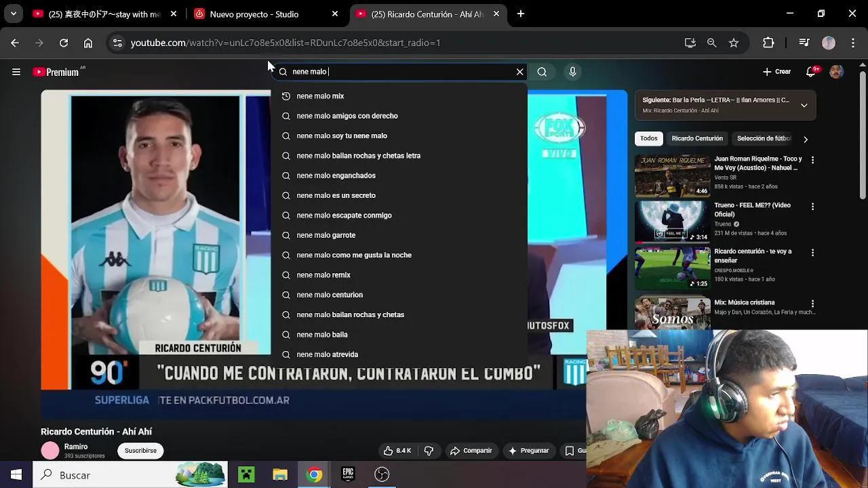Open YouTube notifications bell

[x=812, y=72]
